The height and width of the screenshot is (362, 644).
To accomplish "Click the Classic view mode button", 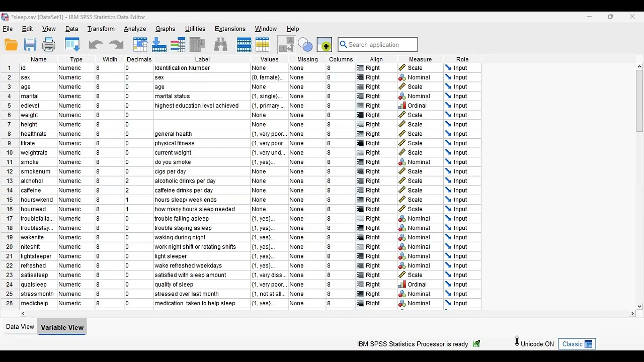I will tap(577, 344).
